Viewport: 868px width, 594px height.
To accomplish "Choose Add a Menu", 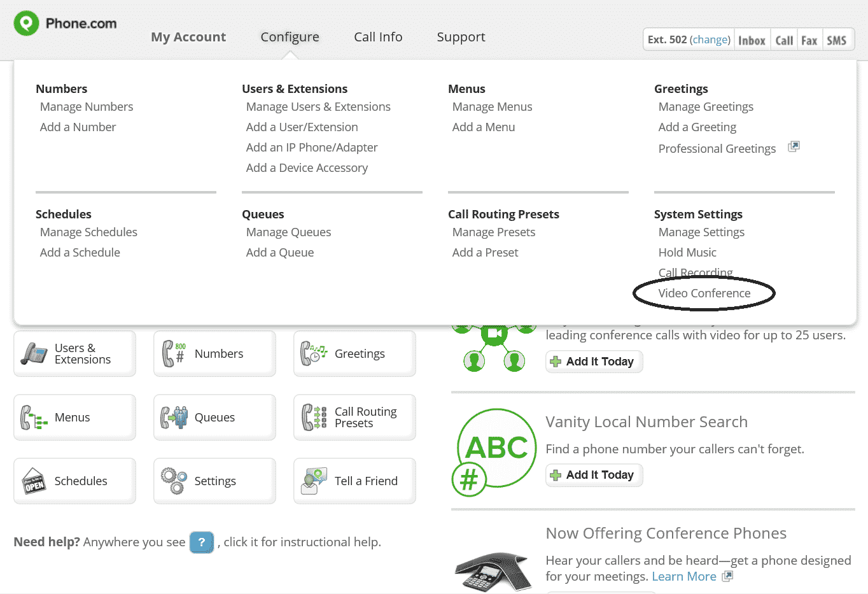I will coord(484,127).
